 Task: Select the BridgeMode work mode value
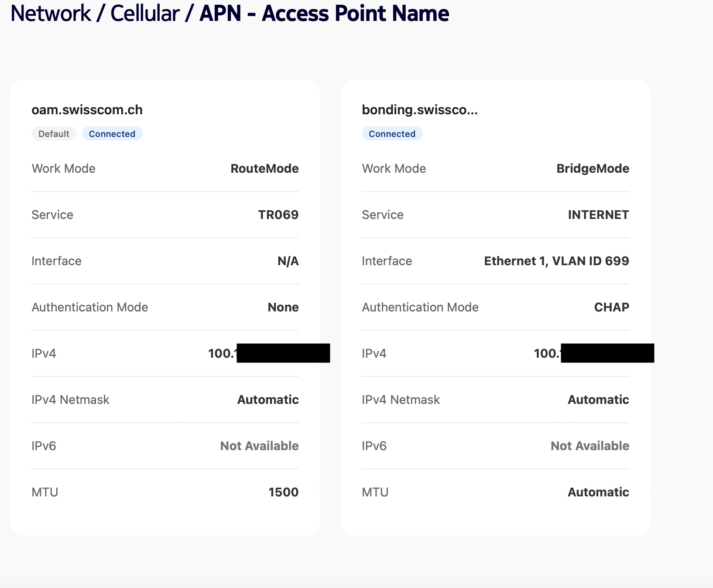tap(593, 169)
